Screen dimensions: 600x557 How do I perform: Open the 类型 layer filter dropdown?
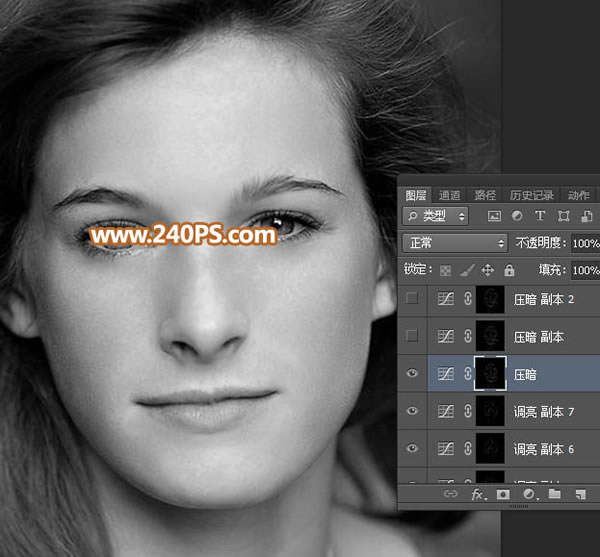[435, 216]
